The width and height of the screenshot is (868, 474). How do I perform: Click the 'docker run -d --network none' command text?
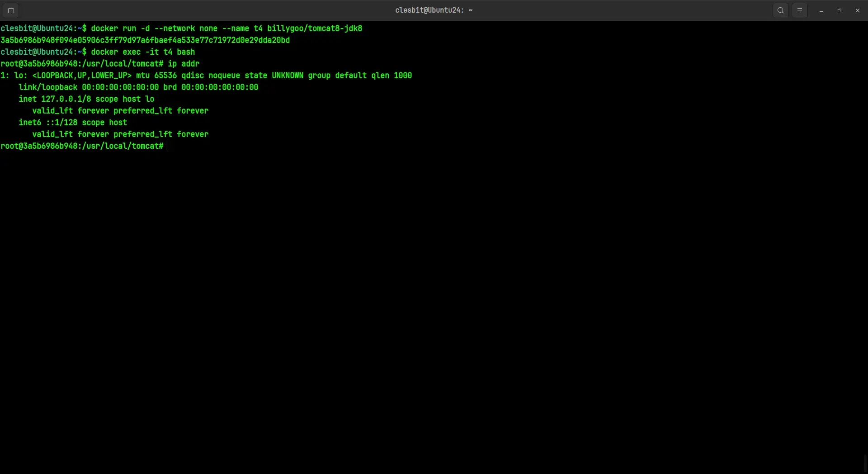(154, 28)
